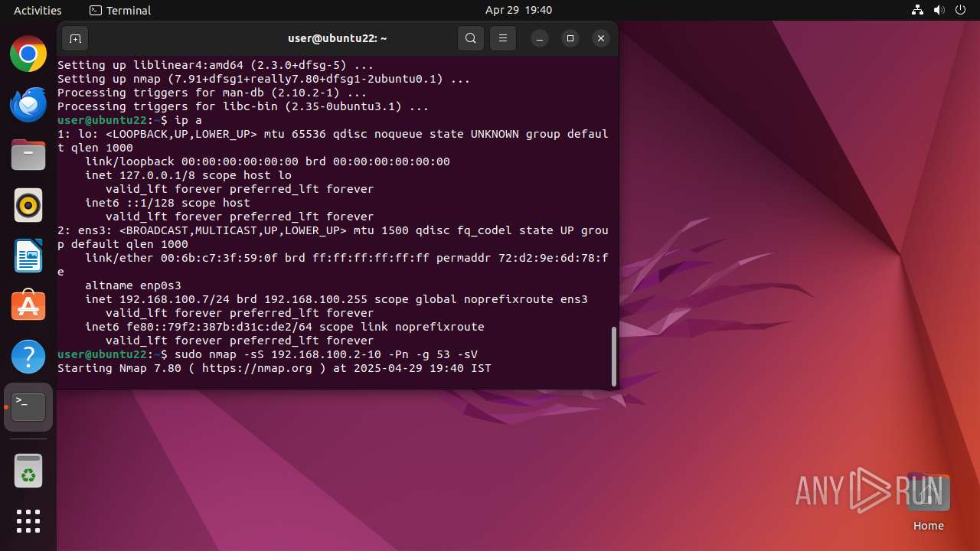Open the Trash from the dock
This screenshot has height=551, width=980.
click(x=28, y=471)
